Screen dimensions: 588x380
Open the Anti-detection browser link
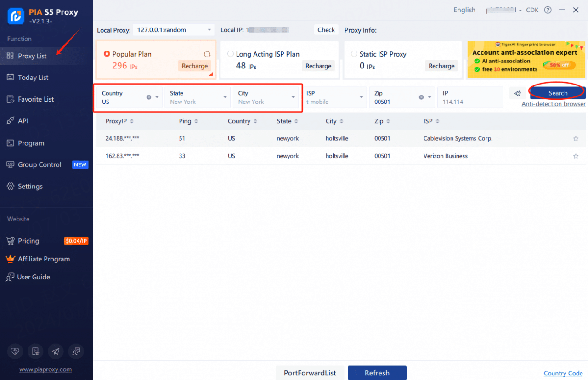pos(554,104)
